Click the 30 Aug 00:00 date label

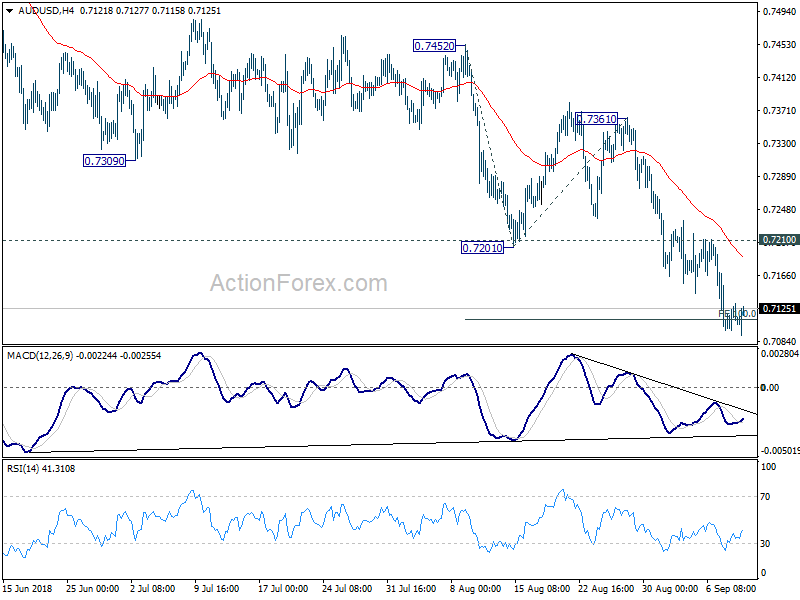[x=670, y=588]
